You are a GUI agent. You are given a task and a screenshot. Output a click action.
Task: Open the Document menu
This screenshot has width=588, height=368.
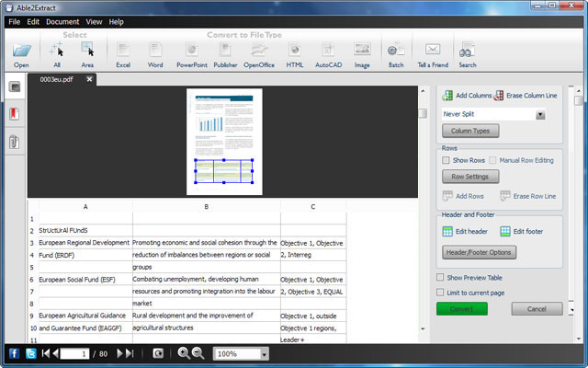(x=62, y=22)
